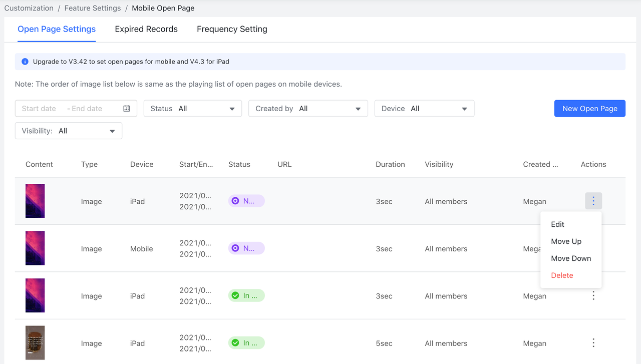Open the Frequency Setting tab
Image resolution: width=641 pixels, height=364 pixels.
232,29
